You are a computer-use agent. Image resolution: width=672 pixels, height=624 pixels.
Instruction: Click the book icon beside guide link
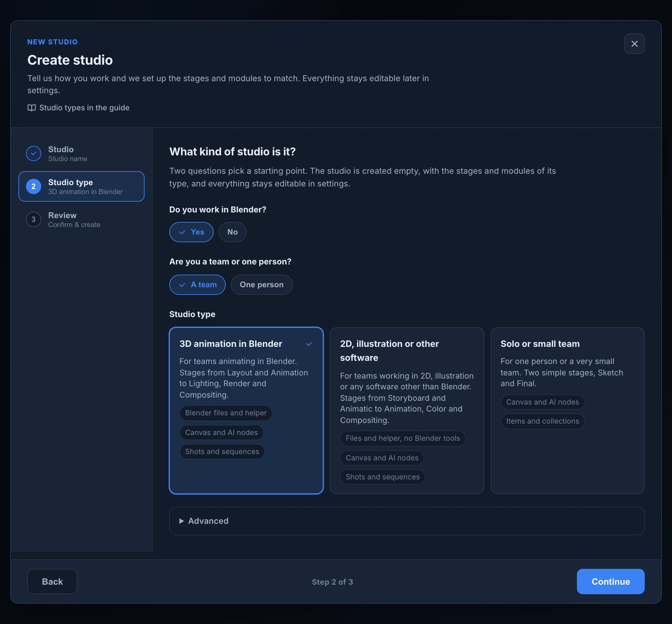coord(32,108)
